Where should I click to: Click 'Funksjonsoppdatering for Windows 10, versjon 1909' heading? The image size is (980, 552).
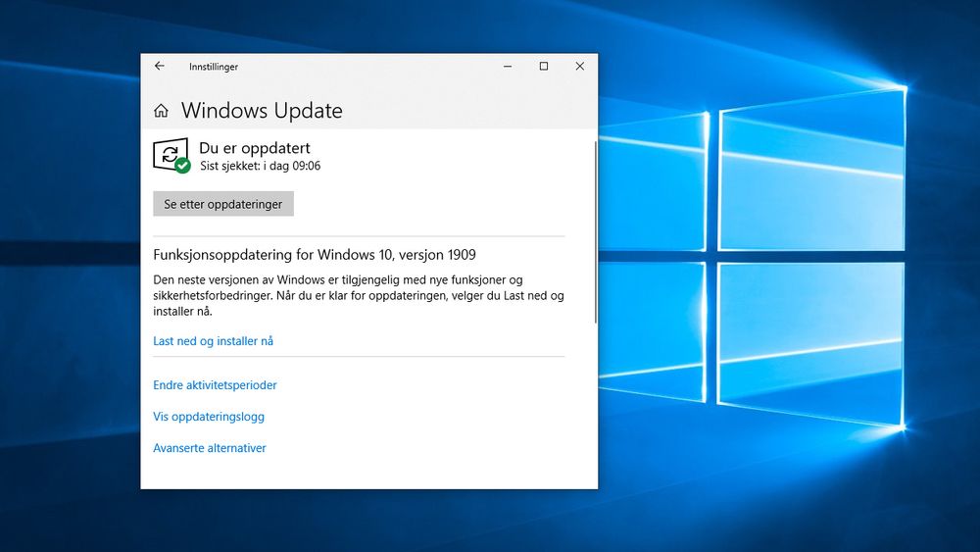(x=315, y=255)
